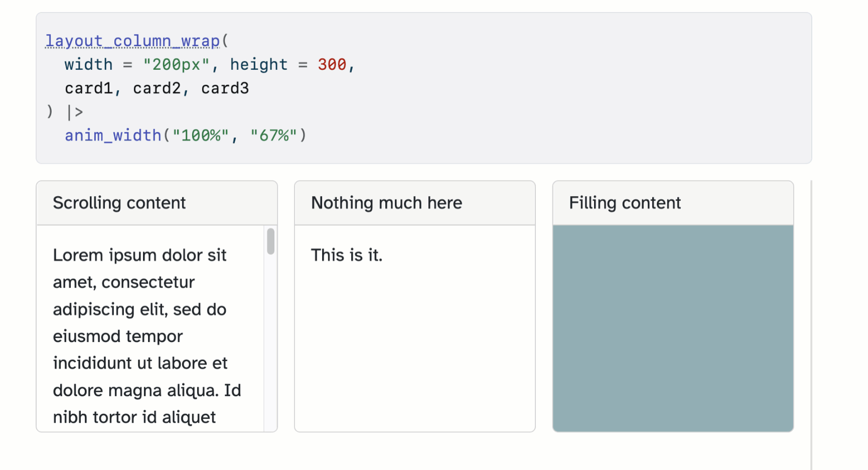The image size is (868, 470).
Task: Click the Scrolling content card header
Action: 119,203
